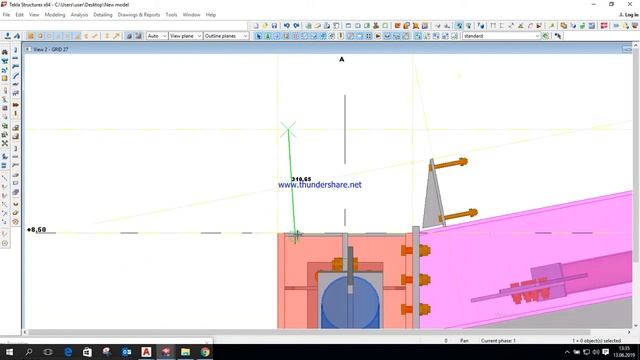Viewport: 640px width, 360px height.
Task: Toggle the Select parts switch
Action: (277, 36)
